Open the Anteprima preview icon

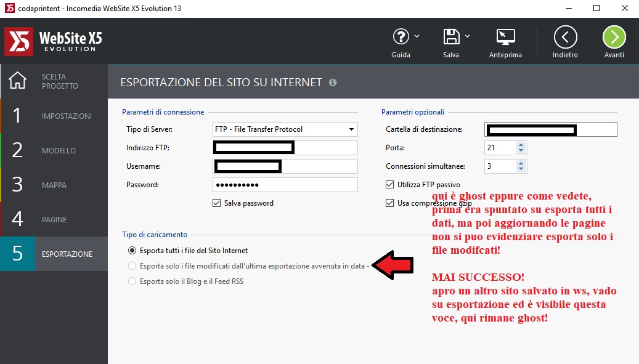505,36
